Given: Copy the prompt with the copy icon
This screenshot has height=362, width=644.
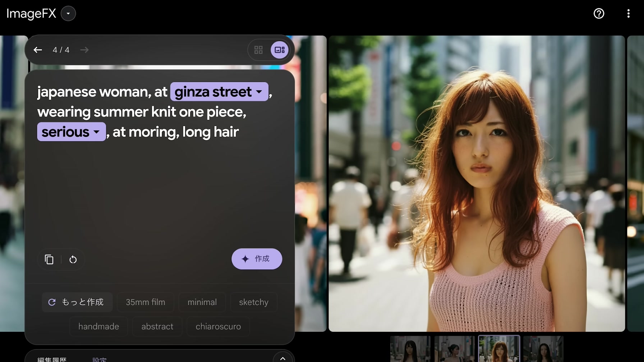Looking at the screenshot, I should [x=49, y=259].
